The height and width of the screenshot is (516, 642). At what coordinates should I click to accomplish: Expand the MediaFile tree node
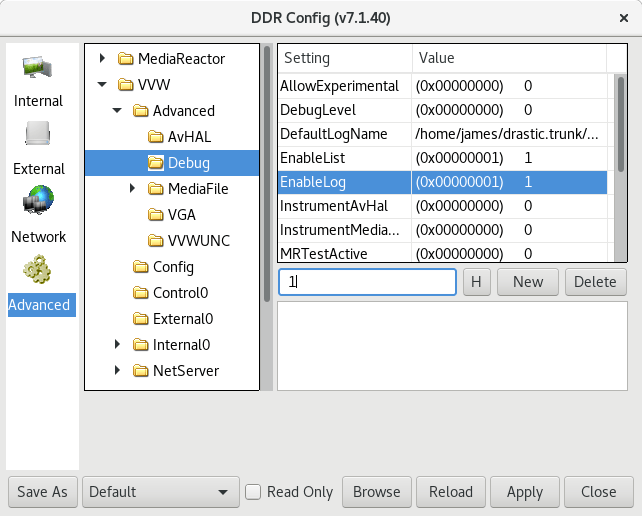(x=132, y=188)
